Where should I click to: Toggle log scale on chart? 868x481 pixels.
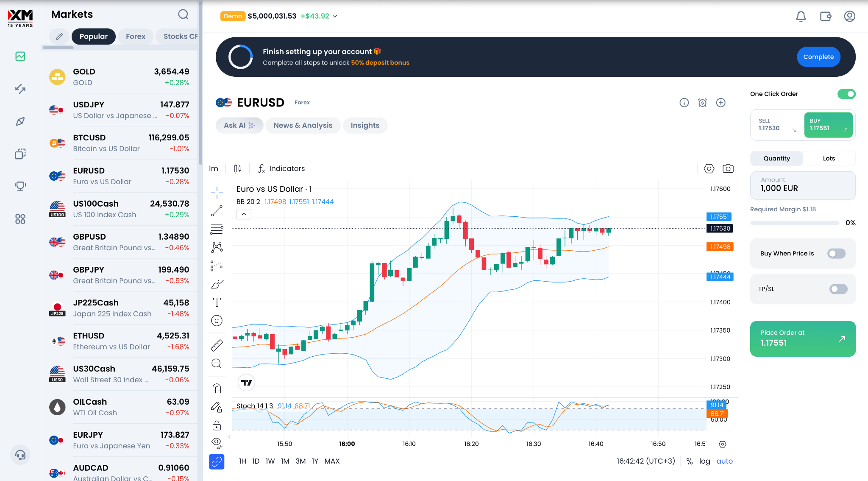click(704, 461)
